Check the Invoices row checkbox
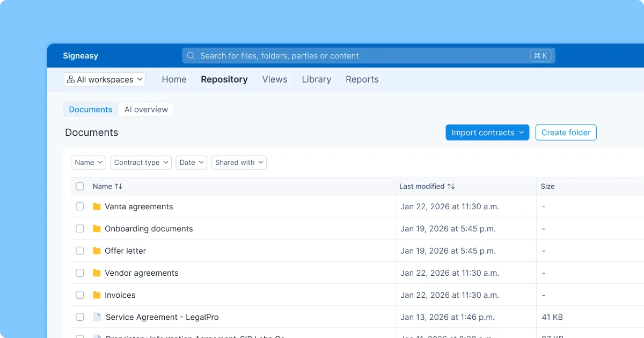Screen dimensions: 644x338 pyautogui.click(x=80, y=295)
